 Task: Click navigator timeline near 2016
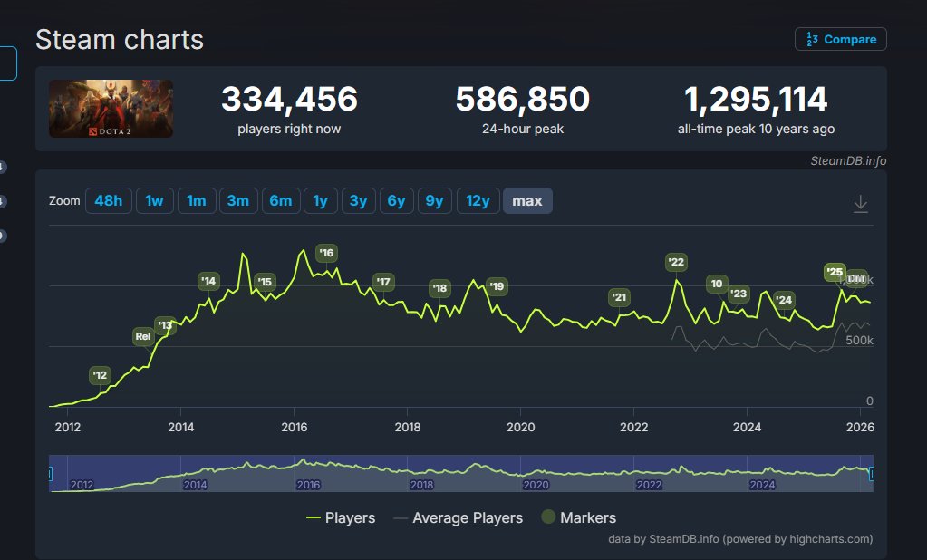pos(308,484)
